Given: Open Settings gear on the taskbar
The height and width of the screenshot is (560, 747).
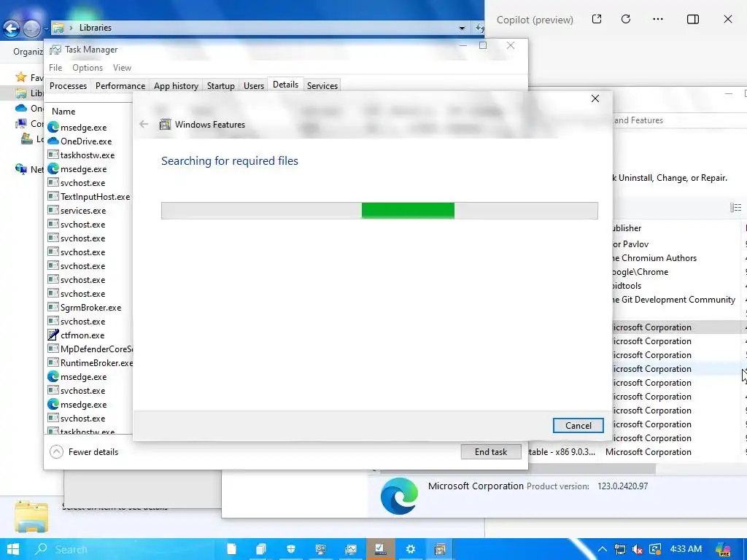Looking at the screenshot, I should click(x=411, y=549).
